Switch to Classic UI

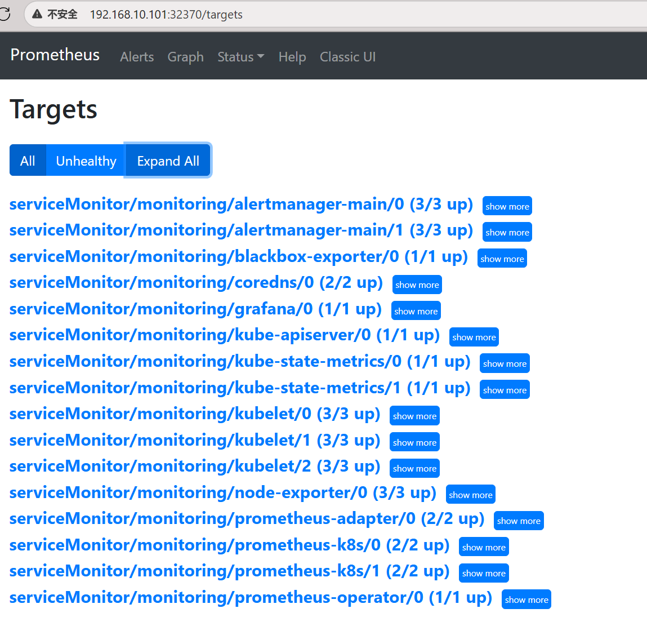(x=348, y=56)
